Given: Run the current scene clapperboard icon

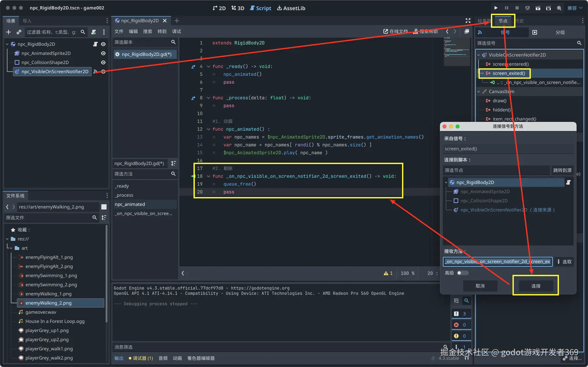Looking at the screenshot, I should 538,8.
